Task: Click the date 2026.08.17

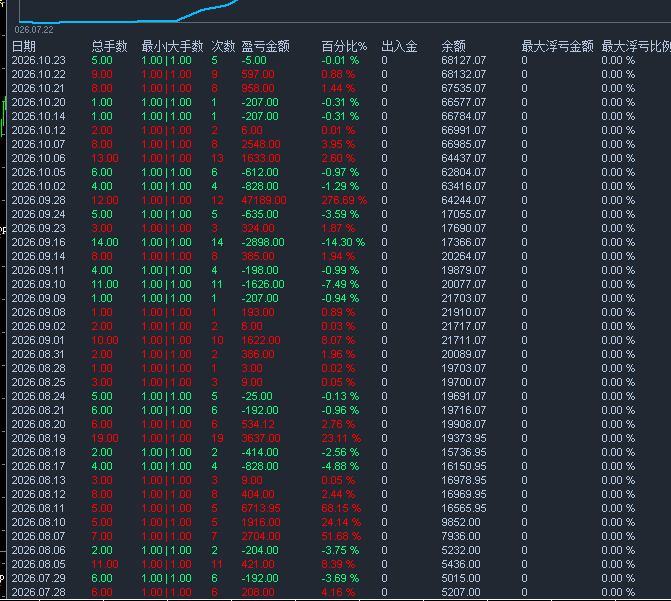Action: [39, 466]
